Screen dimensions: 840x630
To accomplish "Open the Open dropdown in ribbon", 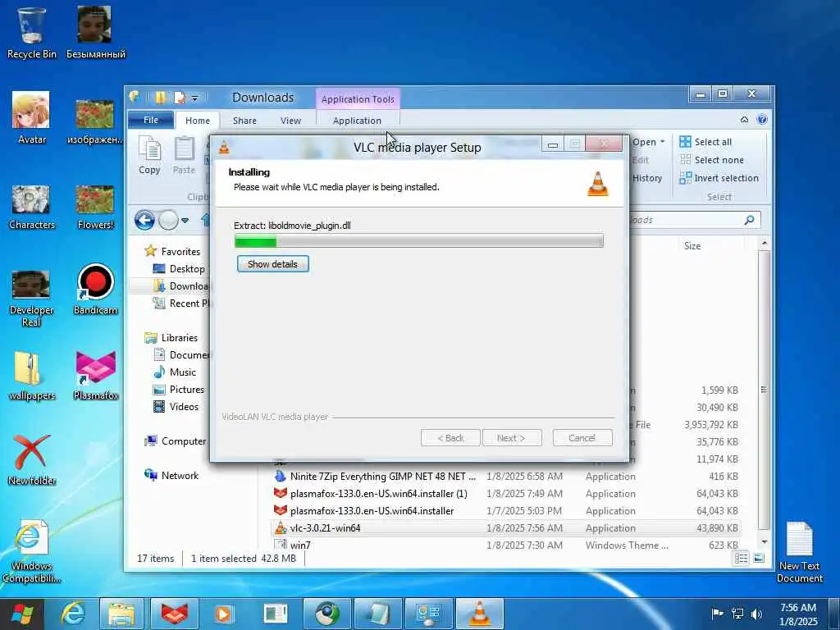I will [x=649, y=142].
